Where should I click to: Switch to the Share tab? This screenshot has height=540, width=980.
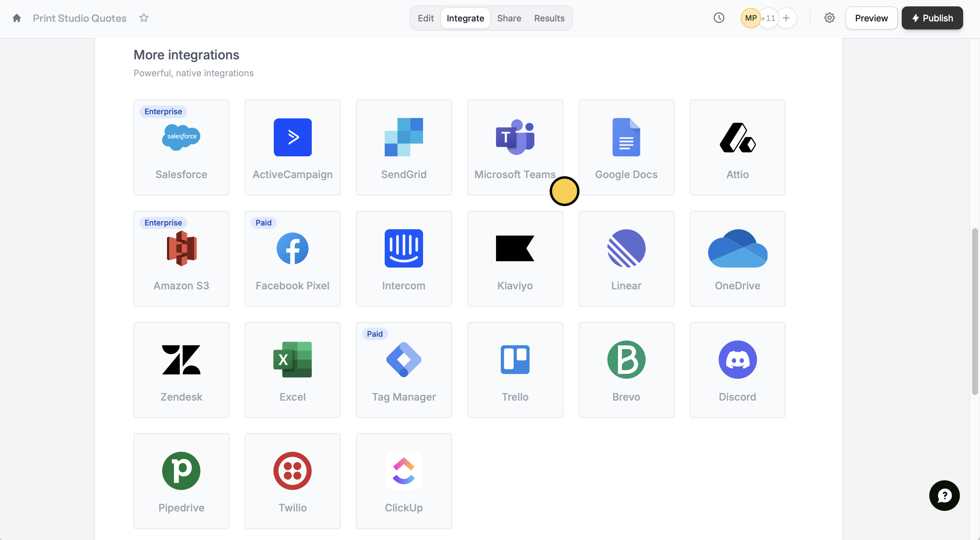click(x=509, y=18)
